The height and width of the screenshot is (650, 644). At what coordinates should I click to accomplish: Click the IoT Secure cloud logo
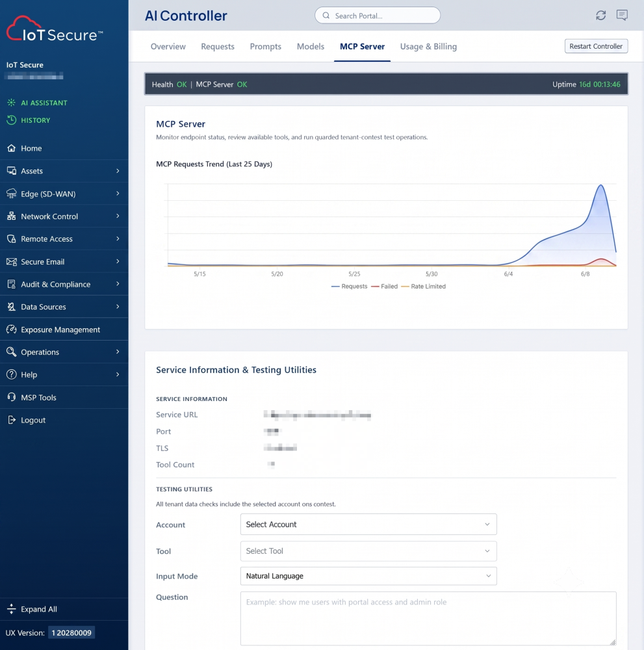point(55,29)
